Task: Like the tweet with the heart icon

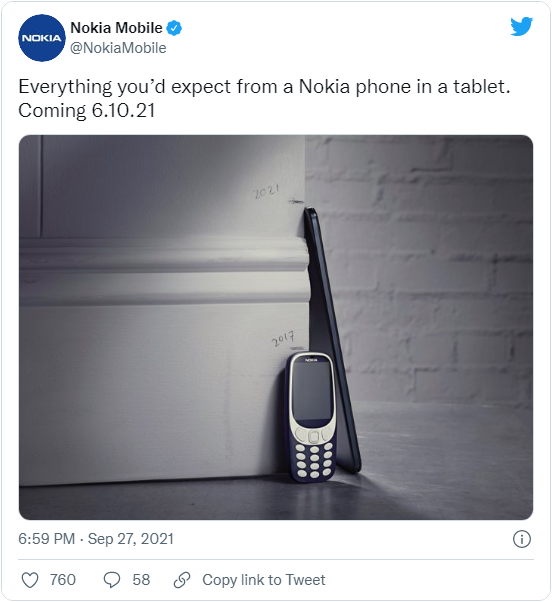Action: (x=30, y=580)
